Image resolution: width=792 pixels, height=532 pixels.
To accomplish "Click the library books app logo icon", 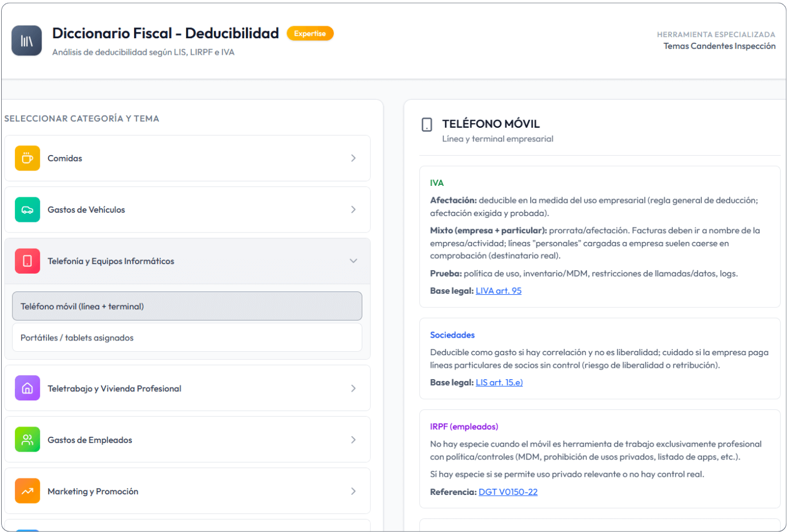I will click(27, 40).
